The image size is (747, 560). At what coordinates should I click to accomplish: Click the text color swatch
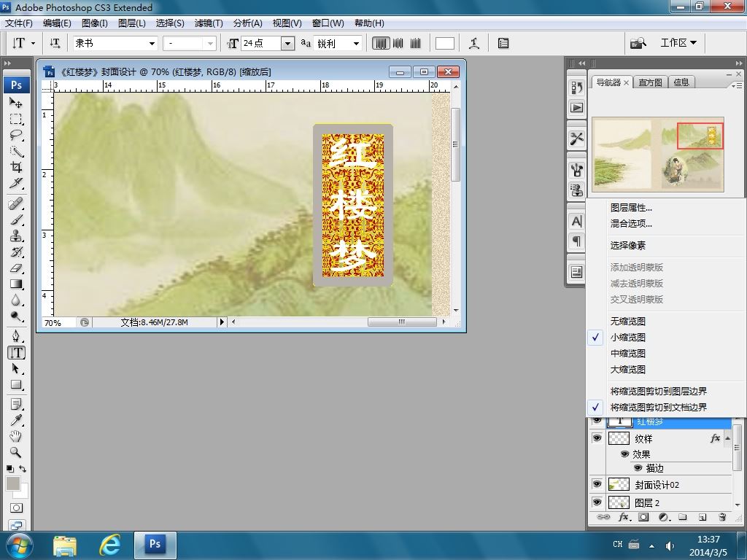click(x=444, y=43)
